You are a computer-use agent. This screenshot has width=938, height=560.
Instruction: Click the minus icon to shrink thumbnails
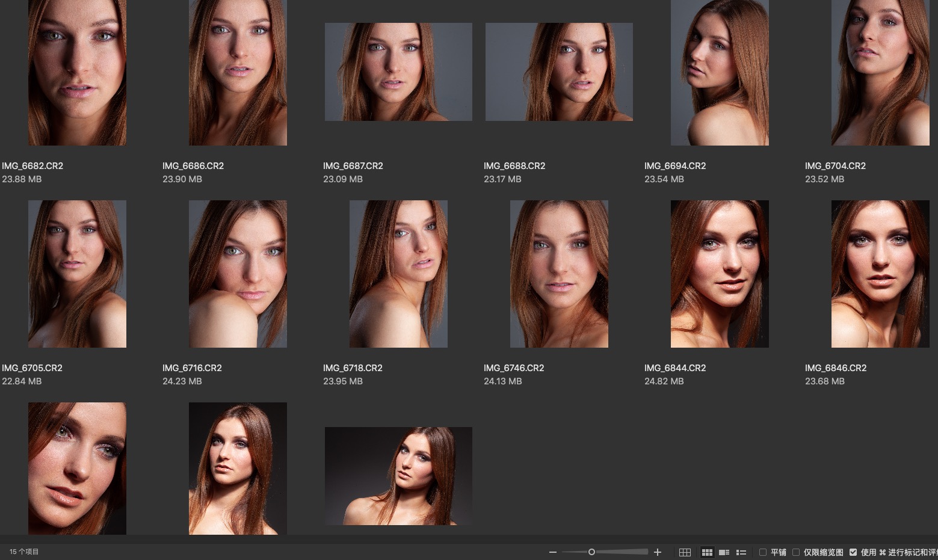click(553, 552)
